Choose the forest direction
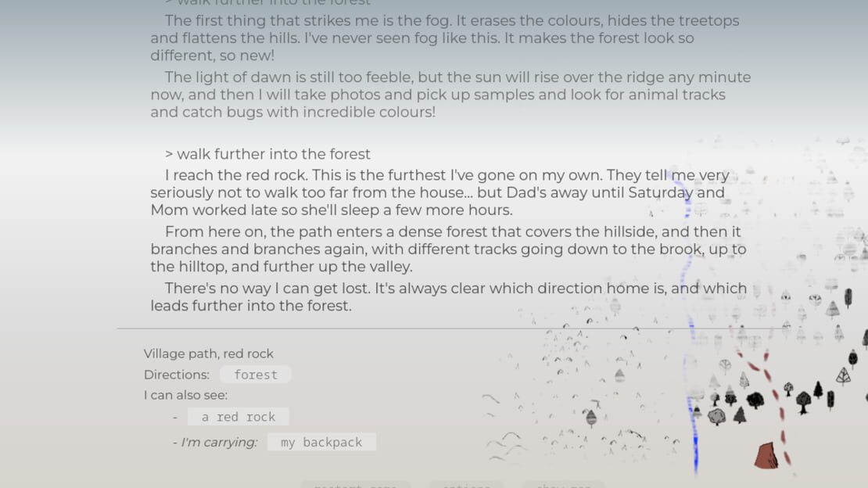 click(x=255, y=375)
